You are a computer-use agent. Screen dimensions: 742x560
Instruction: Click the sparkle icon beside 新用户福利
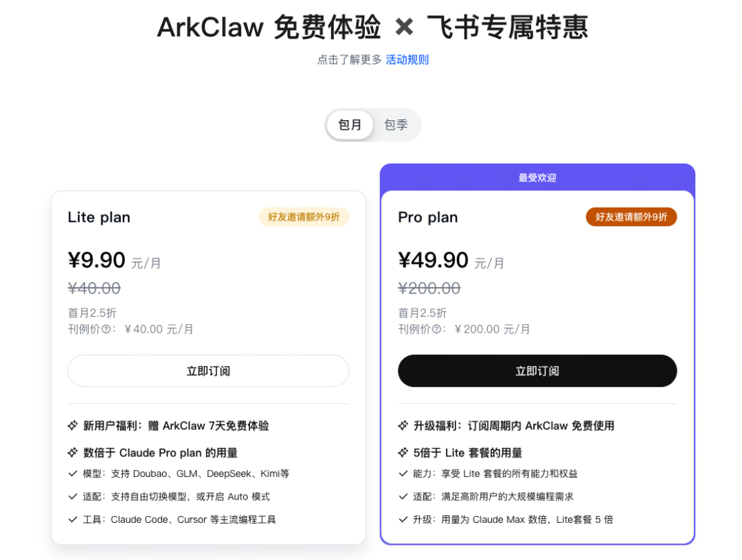(x=73, y=425)
